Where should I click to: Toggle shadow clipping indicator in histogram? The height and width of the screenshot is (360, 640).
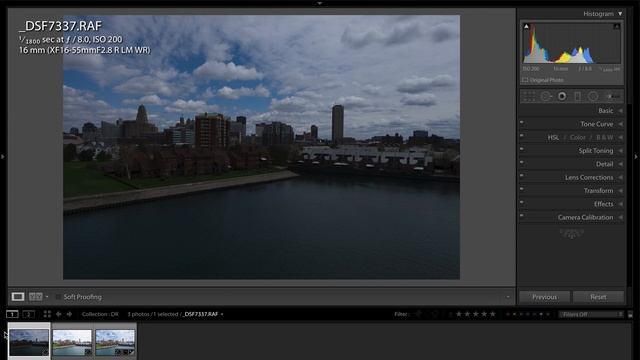pos(527,27)
